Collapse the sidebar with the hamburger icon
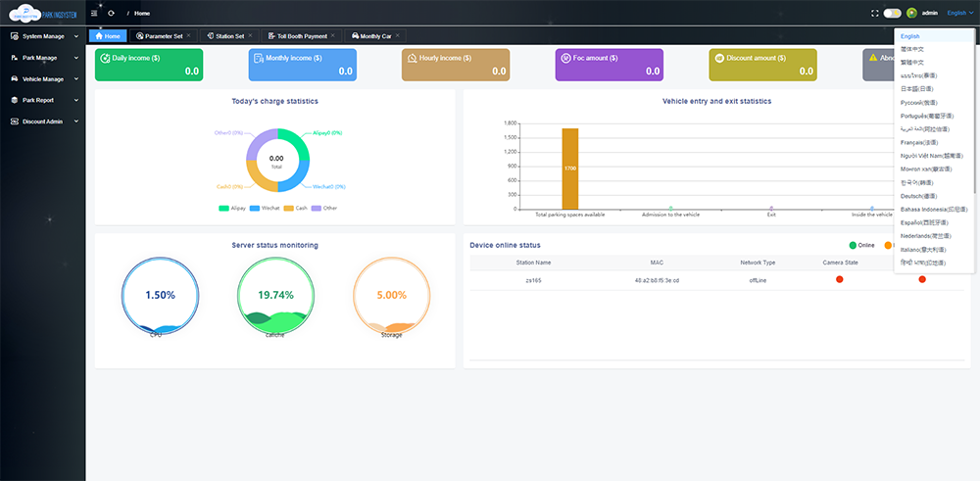The height and width of the screenshot is (481, 980). (94, 13)
